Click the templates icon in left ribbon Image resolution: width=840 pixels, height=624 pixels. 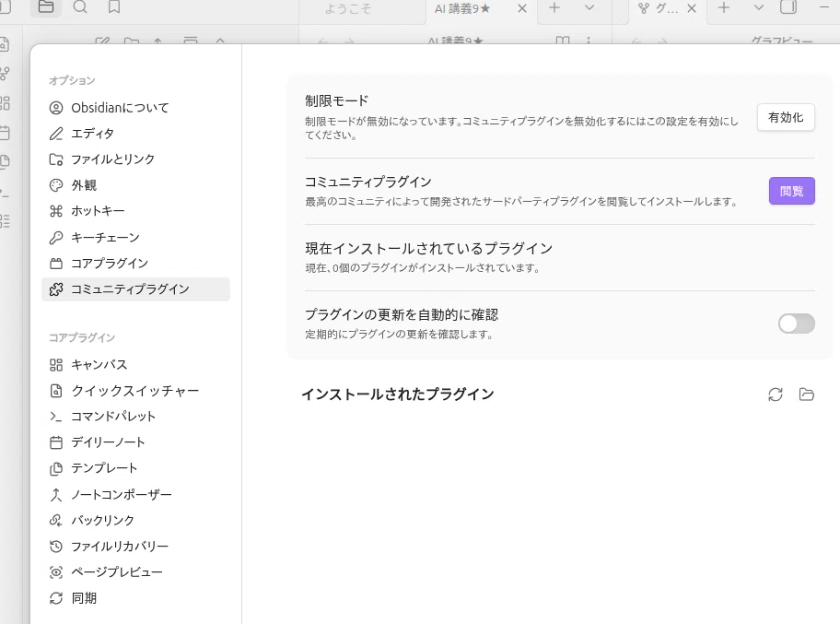[5, 161]
